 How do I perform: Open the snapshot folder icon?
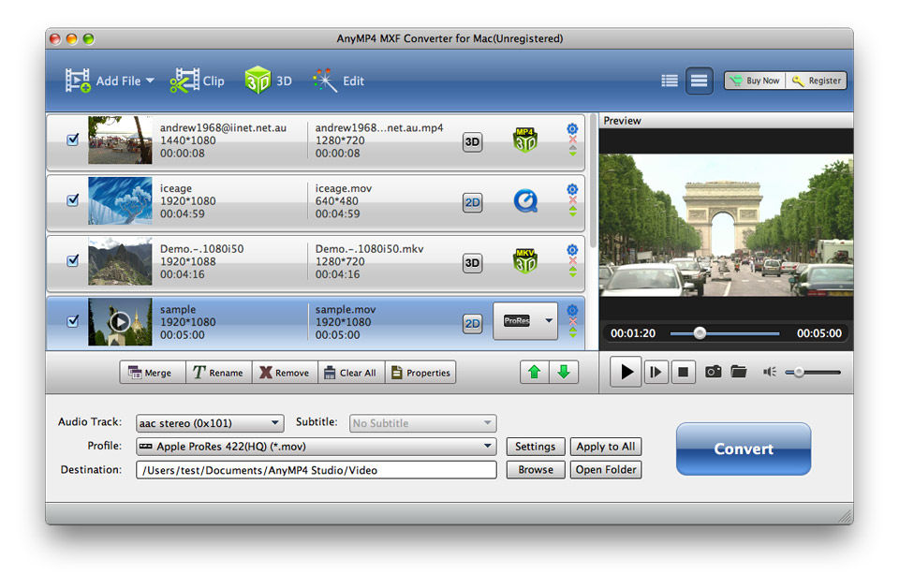point(739,372)
